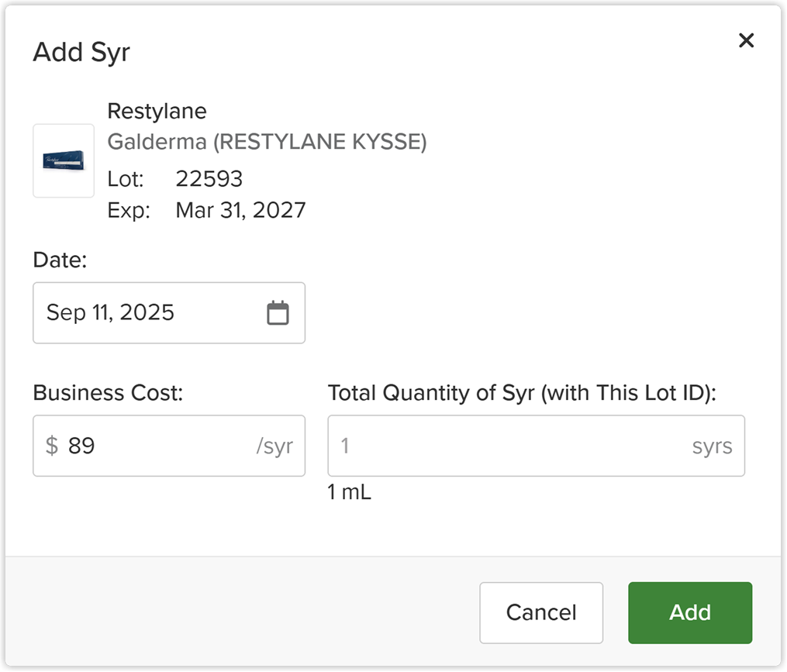Click the Total Quantity of Syr field
The image size is (787, 672).
click(x=536, y=446)
